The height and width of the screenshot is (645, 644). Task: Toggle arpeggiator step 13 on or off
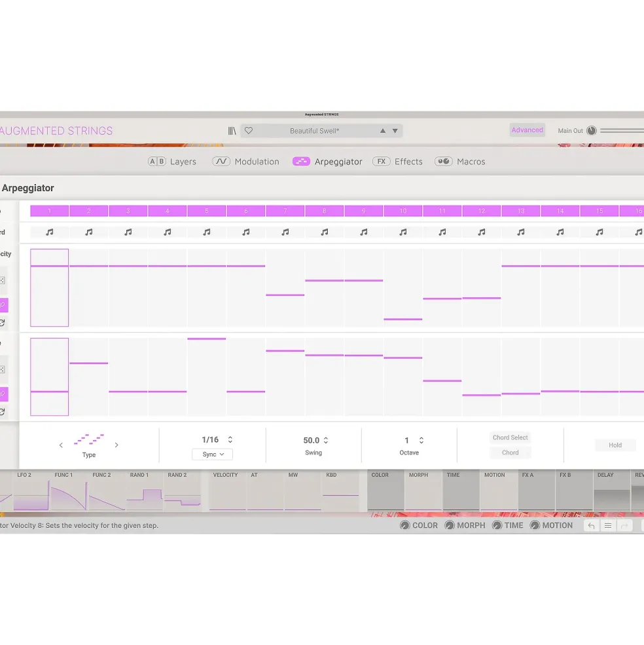pos(520,211)
